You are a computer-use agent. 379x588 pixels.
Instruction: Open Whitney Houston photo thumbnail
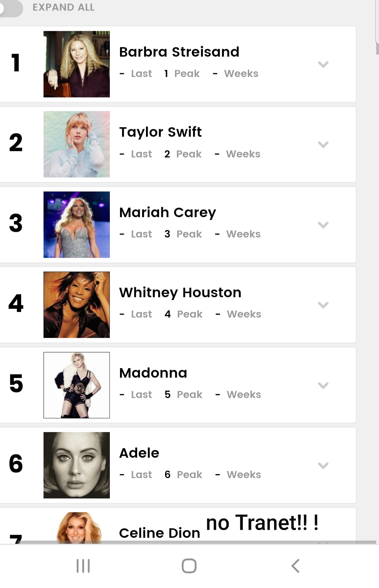pos(77,305)
